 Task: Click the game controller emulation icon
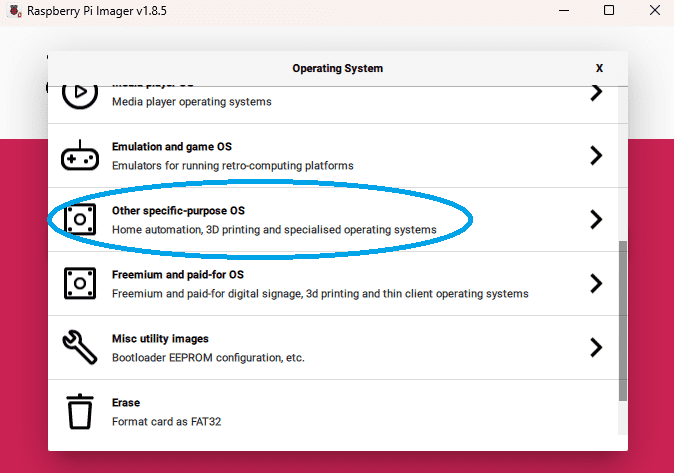pos(80,157)
